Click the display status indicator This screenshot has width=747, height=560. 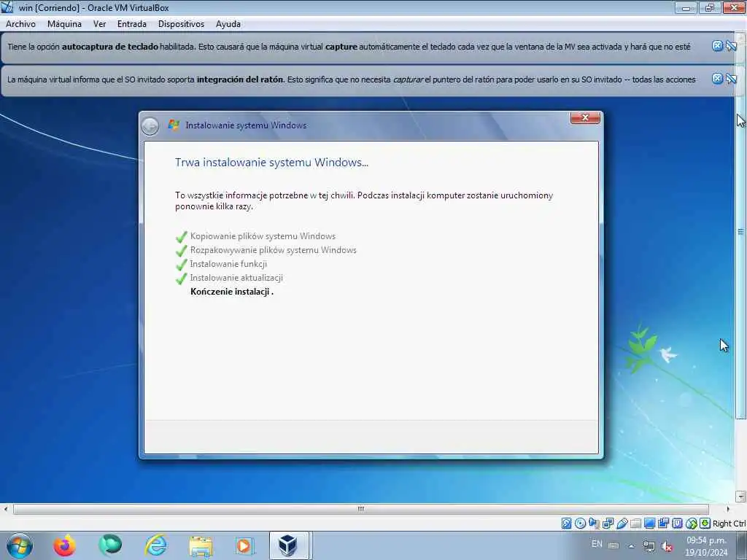click(649, 524)
